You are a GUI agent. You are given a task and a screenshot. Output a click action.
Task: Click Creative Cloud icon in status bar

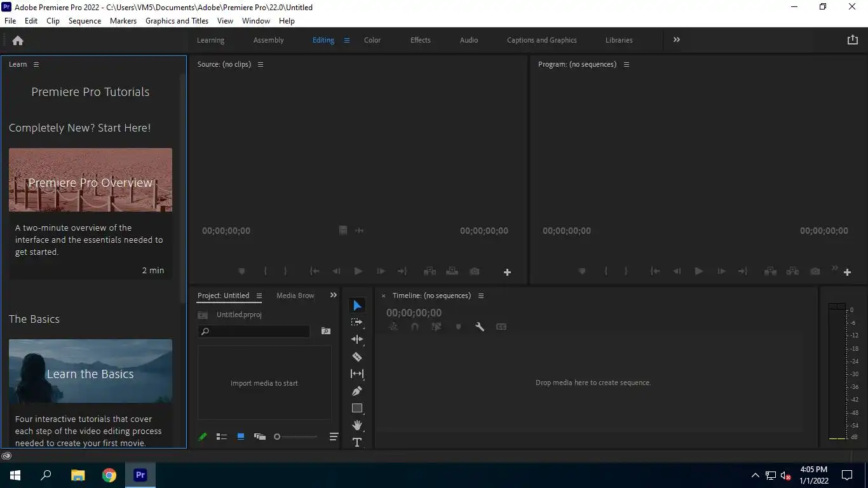click(x=6, y=456)
